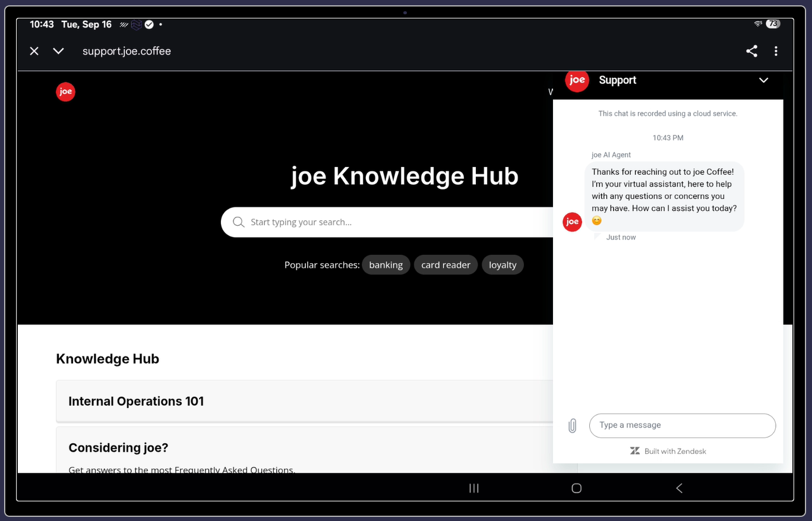812x521 pixels.
Task: Tap the joe logo in chat header
Action: click(577, 80)
